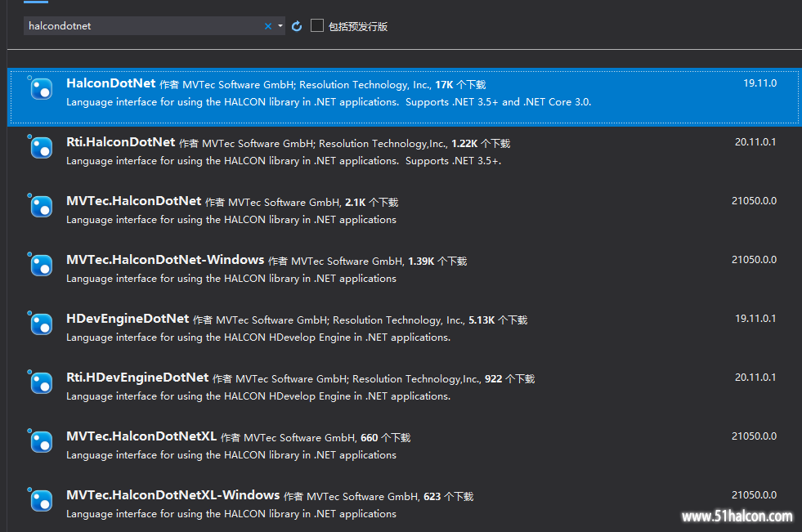
Task: Select the MVTec.HalconDotNetXL-Windows package icon
Action: [x=40, y=499]
